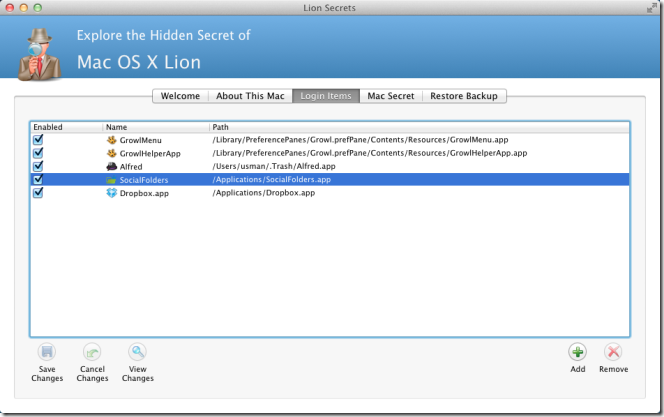
Task: Click the Alfred hat icon
Action: point(111,166)
